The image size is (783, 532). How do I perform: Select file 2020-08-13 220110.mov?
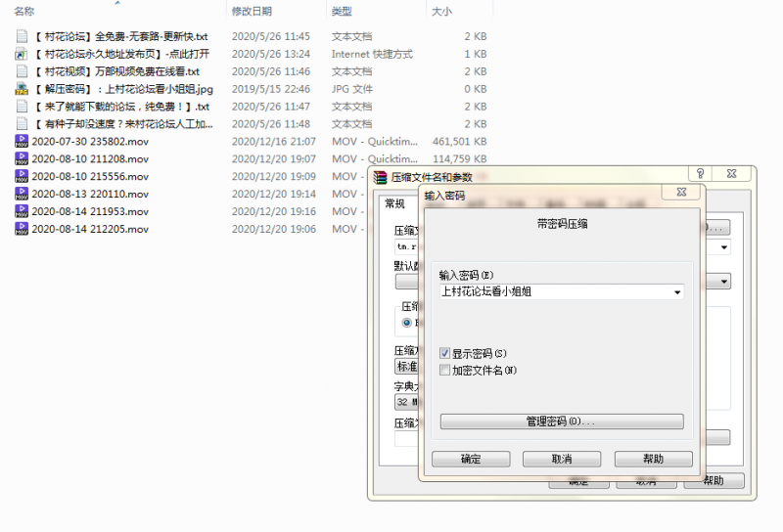tap(90, 194)
